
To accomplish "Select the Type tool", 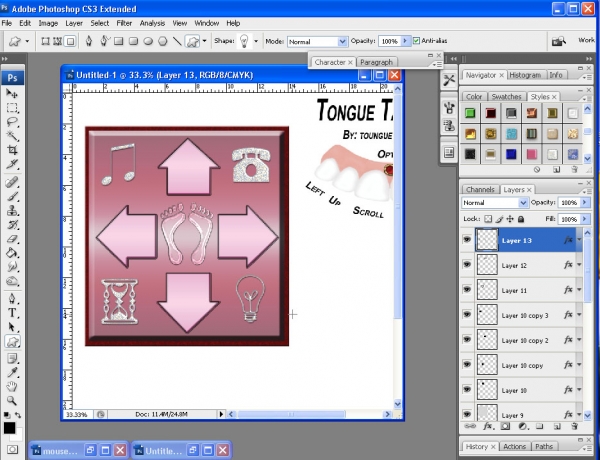I will point(12,313).
